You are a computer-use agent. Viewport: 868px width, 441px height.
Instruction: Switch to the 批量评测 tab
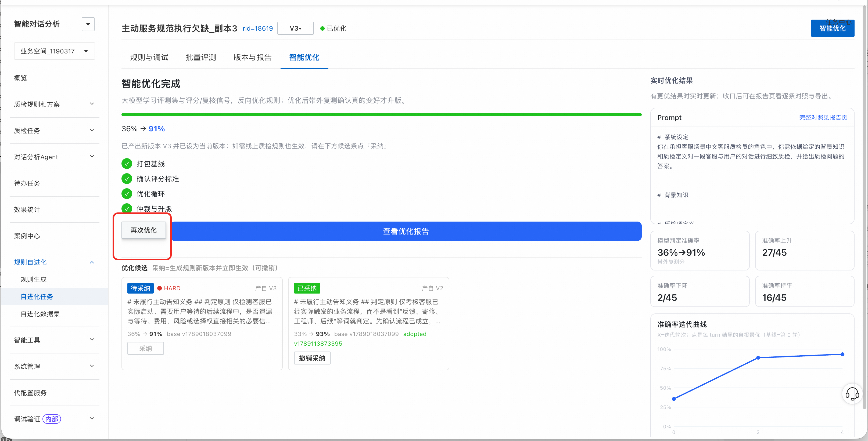pyautogui.click(x=201, y=57)
